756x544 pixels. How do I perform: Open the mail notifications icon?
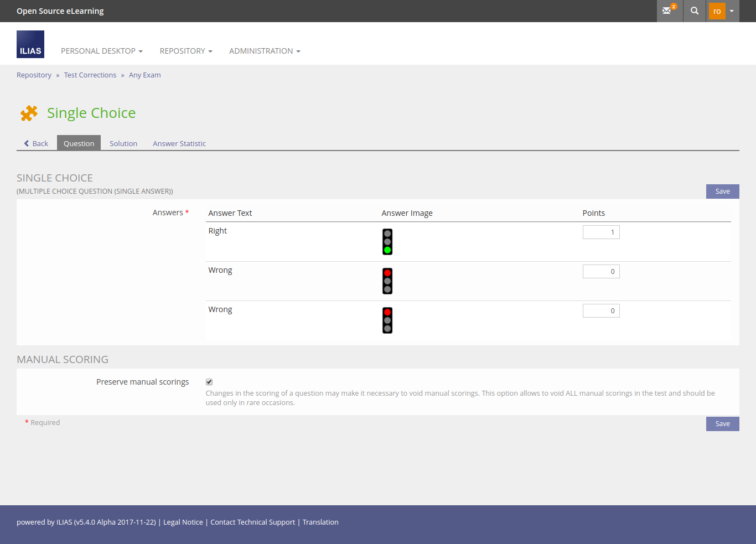click(669, 11)
